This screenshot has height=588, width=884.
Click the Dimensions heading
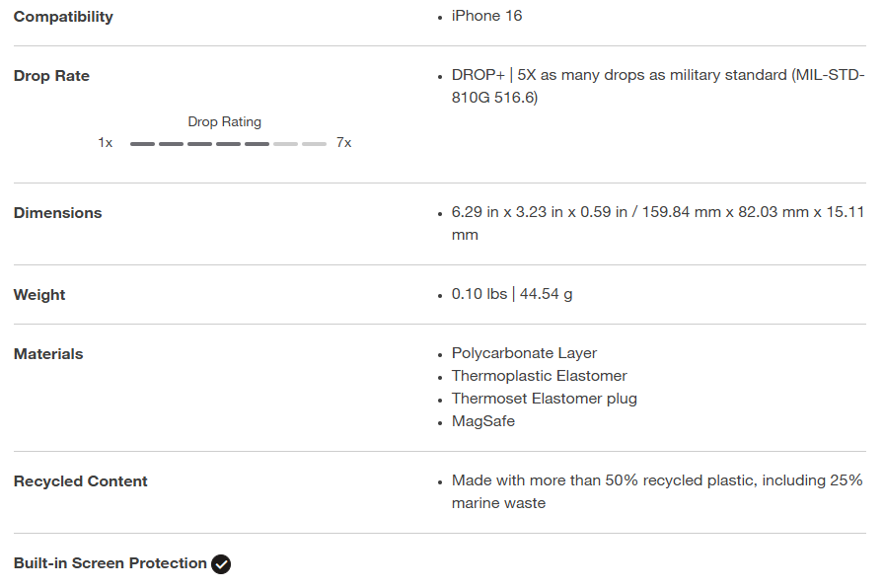tap(57, 213)
